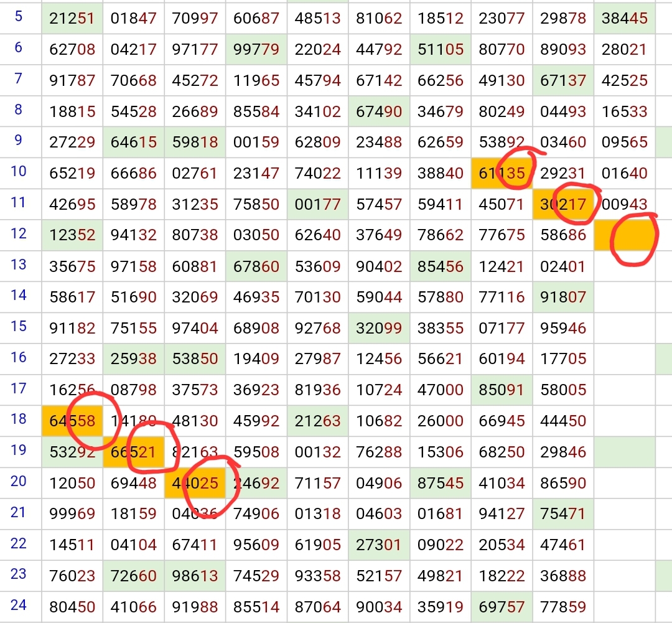Click the row 5 header

coord(19,17)
